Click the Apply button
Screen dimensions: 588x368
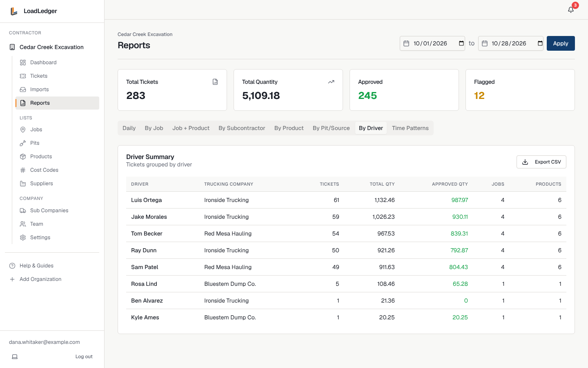561,43
